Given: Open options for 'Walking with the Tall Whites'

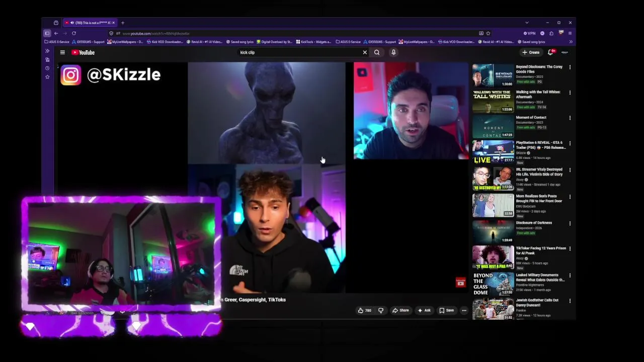Looking at the screenshot, I should [570, 93].
